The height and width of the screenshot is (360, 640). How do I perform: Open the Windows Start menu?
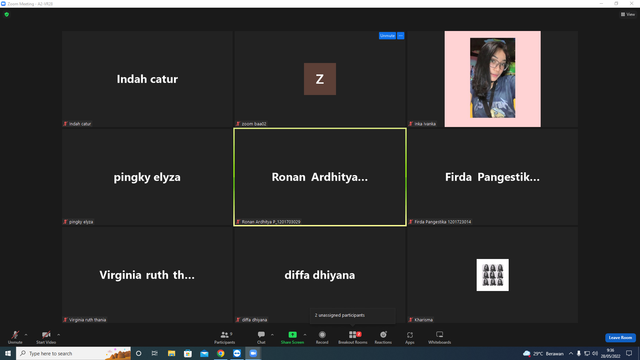pos(8,353)
